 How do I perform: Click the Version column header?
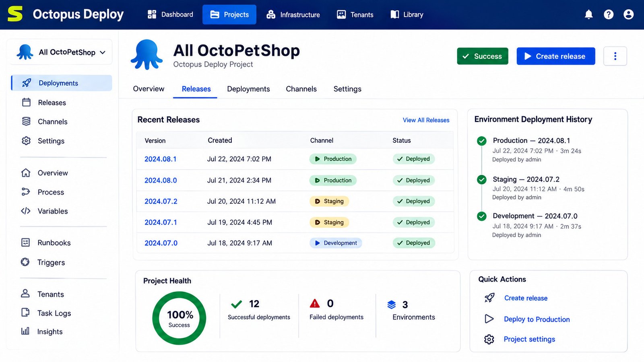click(155, 140)
